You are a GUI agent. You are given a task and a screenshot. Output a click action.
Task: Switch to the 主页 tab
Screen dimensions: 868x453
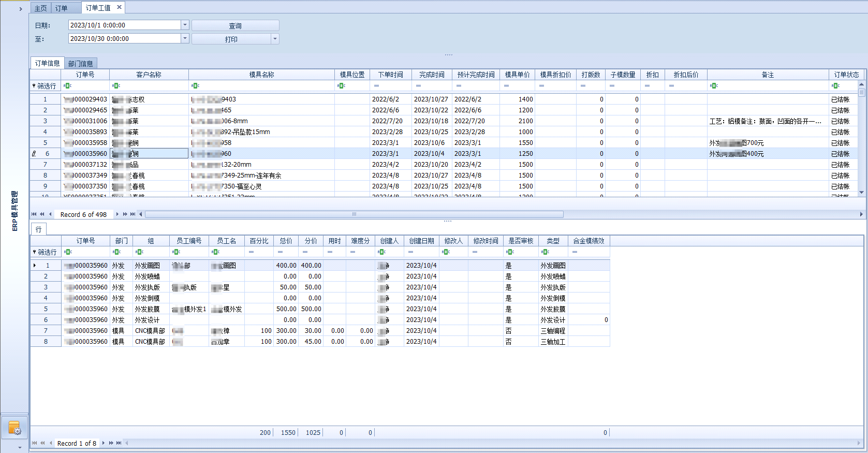40,8
